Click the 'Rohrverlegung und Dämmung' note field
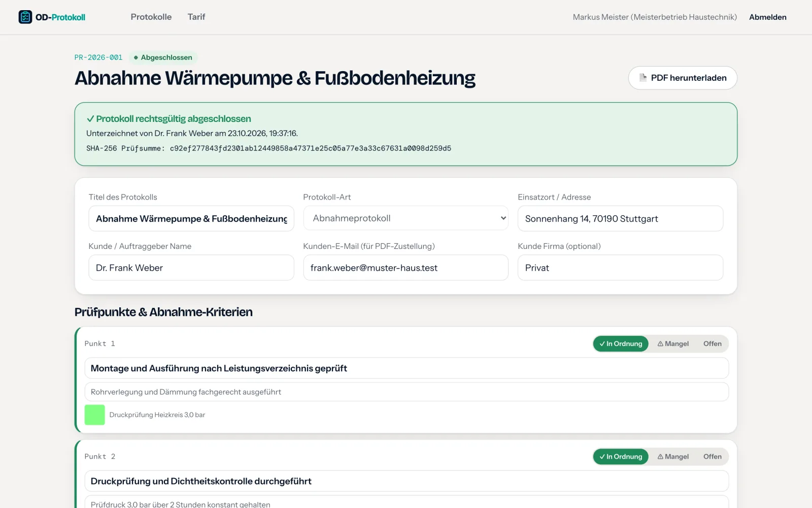Screen dimensions: 812x508 tap(407, 392)
